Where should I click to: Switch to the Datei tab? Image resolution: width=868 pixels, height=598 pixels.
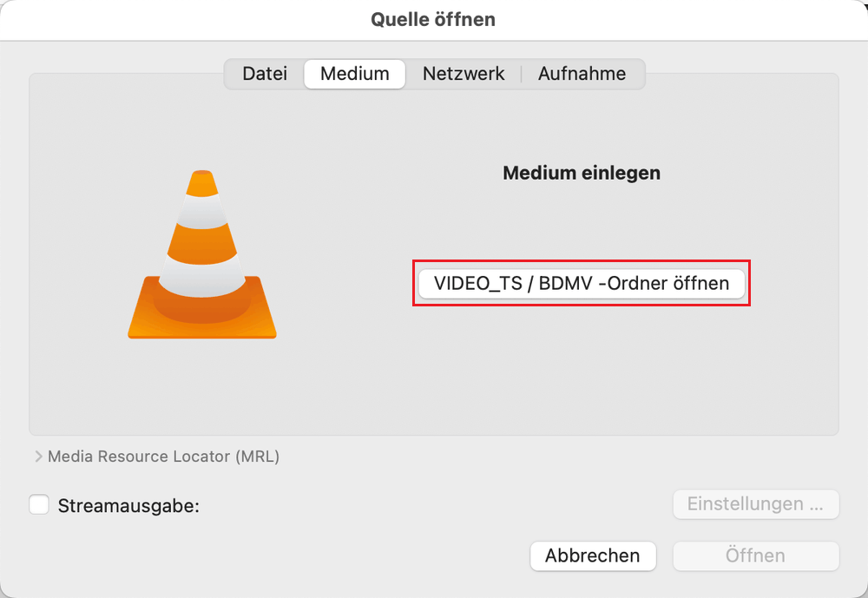pyautogui.click(x=265, y=74)
